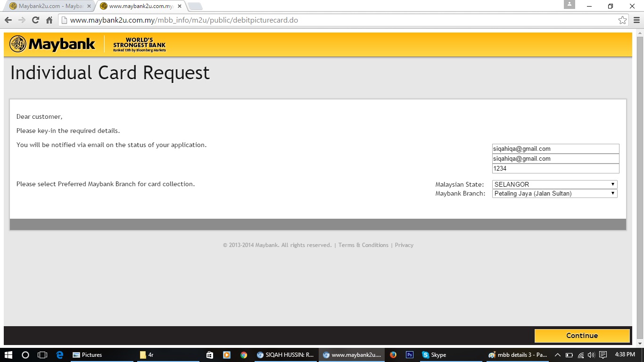Open the Windows Start menu

8,355
